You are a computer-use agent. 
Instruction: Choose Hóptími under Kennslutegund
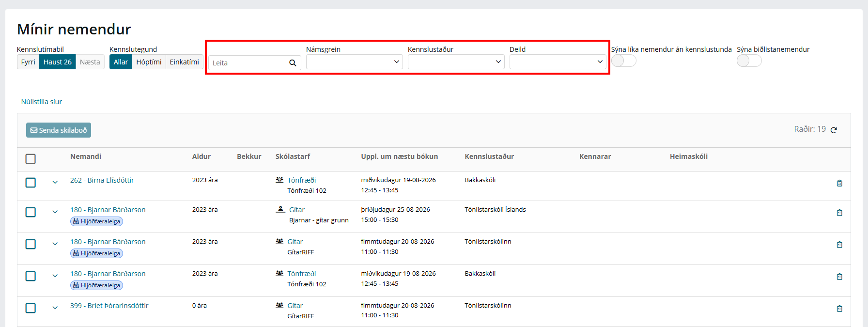click(x=149, y=62)
